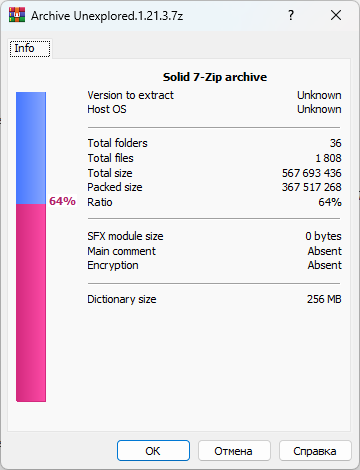Select the Info tab
360x470 pixels.
(x=30, y=49)
